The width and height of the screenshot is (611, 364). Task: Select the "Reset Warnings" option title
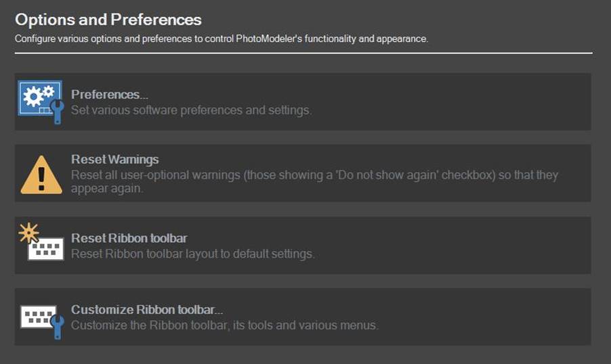tap(114, 160)
